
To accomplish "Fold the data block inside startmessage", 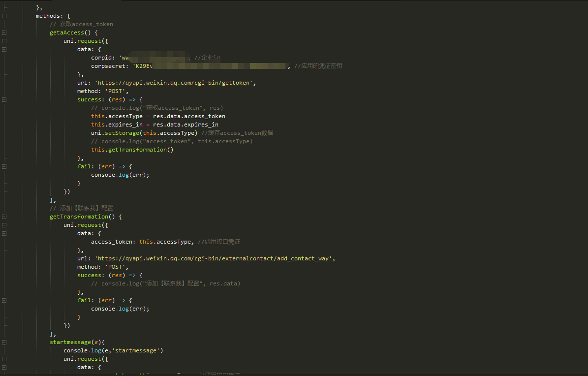I will [4, 367].
